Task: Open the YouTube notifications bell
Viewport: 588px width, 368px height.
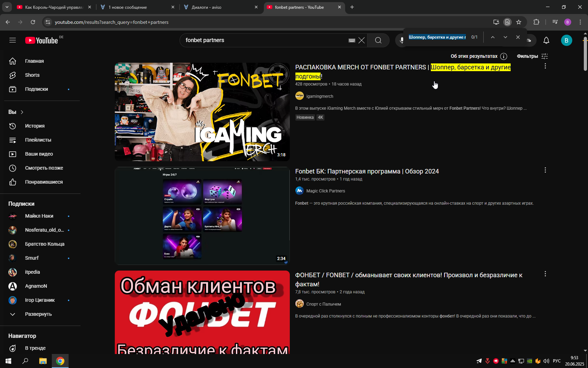Action: [546, 40]
